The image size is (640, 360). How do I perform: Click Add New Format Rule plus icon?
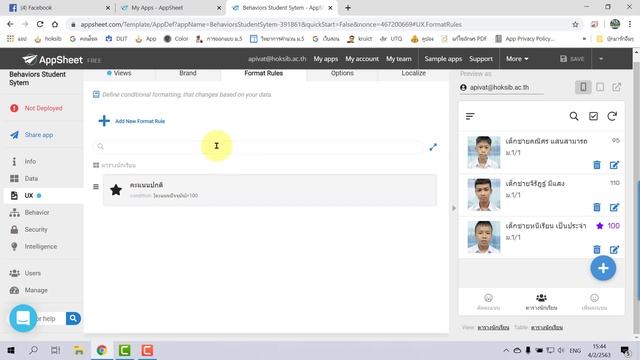(x=104, y=121)
